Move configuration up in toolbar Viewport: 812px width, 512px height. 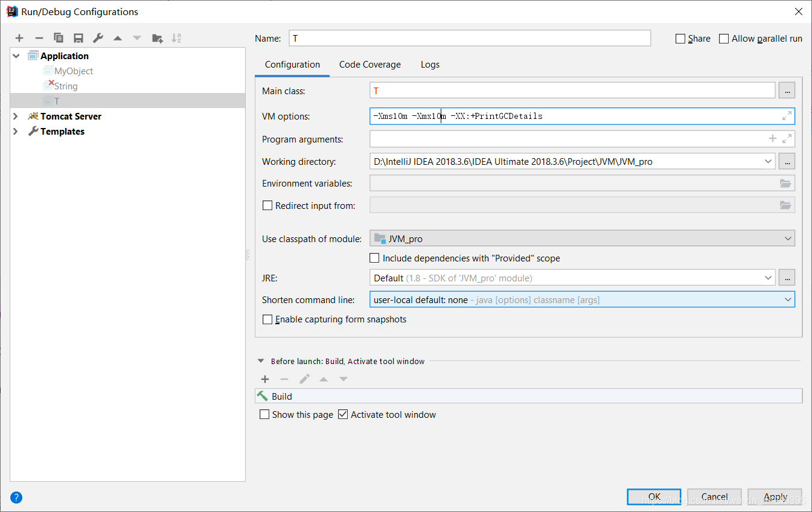(x=118, y=38)
